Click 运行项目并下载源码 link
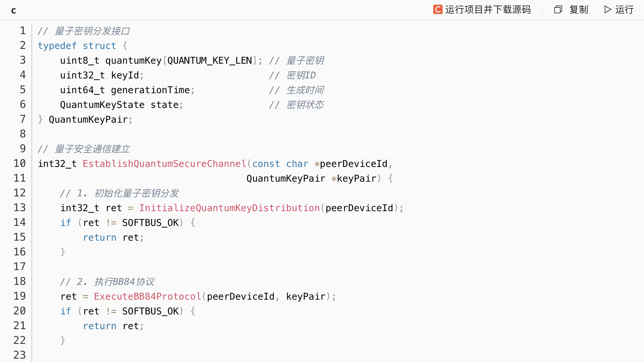 (x=488, y=9)
